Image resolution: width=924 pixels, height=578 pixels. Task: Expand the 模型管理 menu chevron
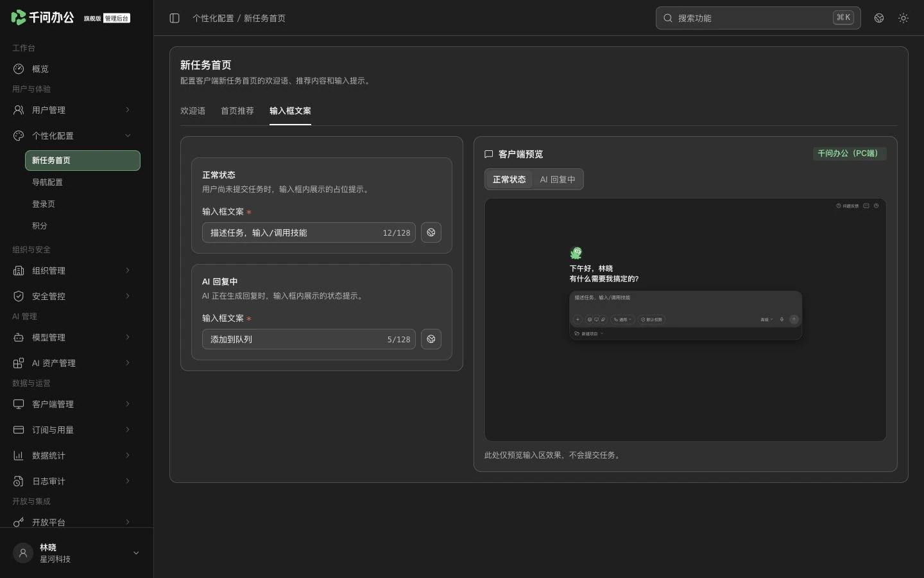pos(128,337)
